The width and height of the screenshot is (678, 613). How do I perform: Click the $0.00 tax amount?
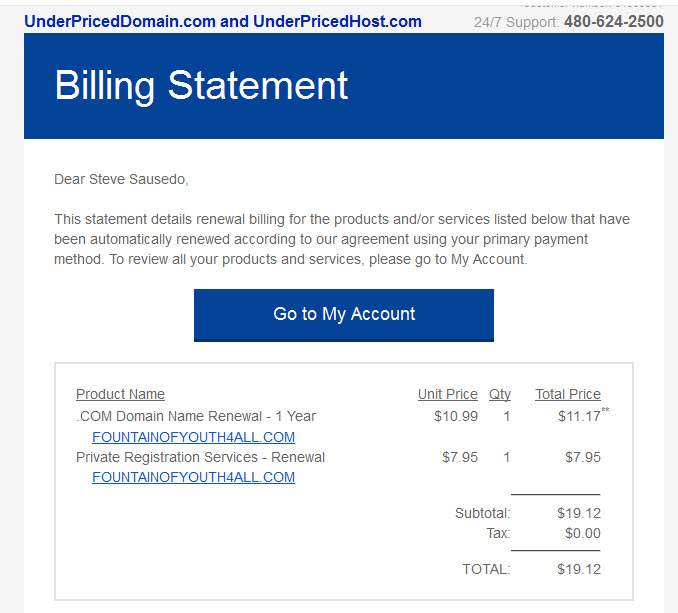[x=583, y=533]
